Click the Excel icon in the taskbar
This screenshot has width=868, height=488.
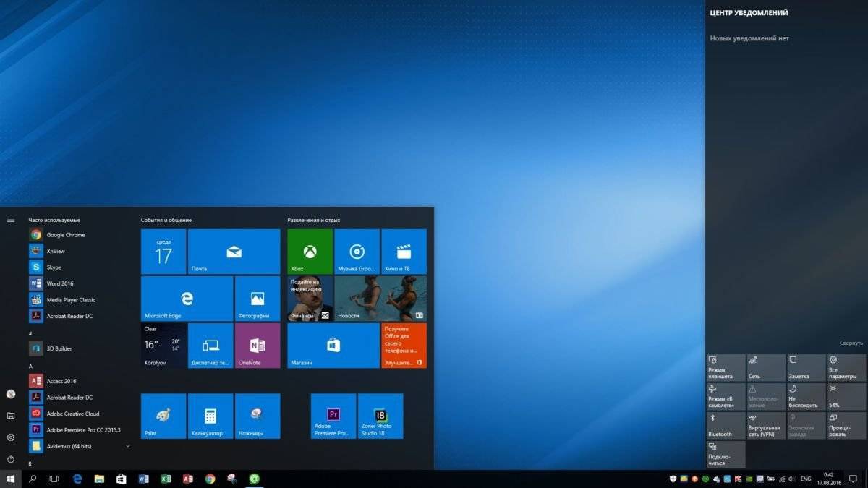[x=165, y=479]
